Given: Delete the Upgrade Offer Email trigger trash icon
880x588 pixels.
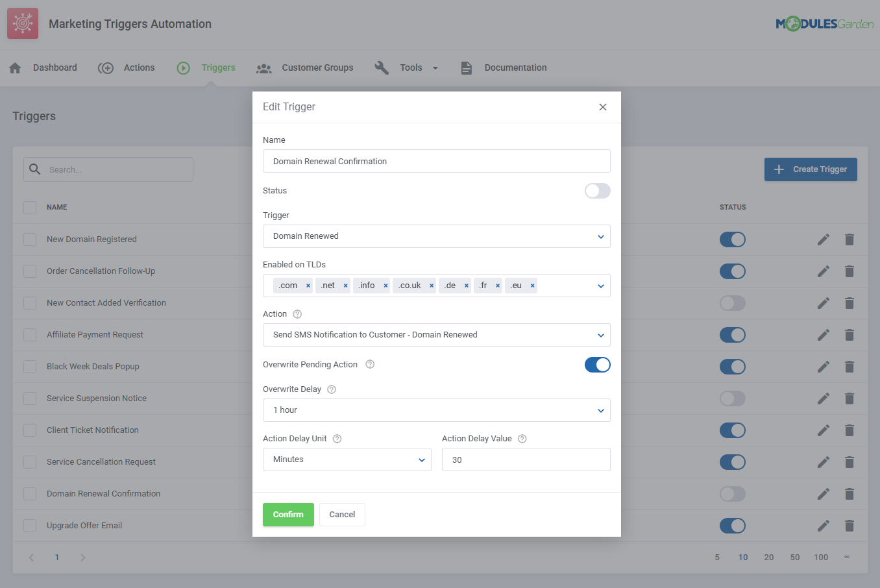Looking at the screenshot, I should (849, 526).
